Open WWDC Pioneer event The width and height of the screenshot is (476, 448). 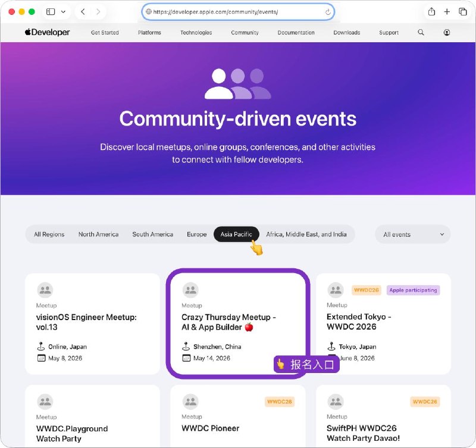(x=211, y=428)
